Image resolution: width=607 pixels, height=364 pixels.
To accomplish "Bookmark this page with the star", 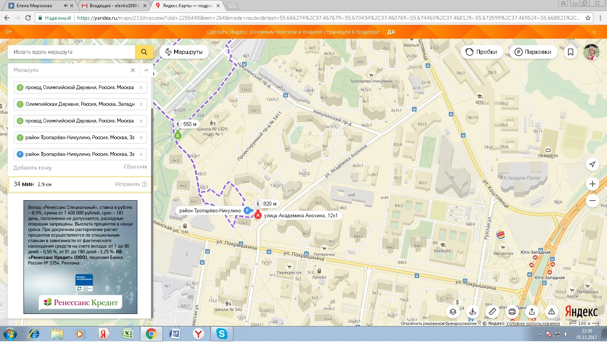I will 588,18.
